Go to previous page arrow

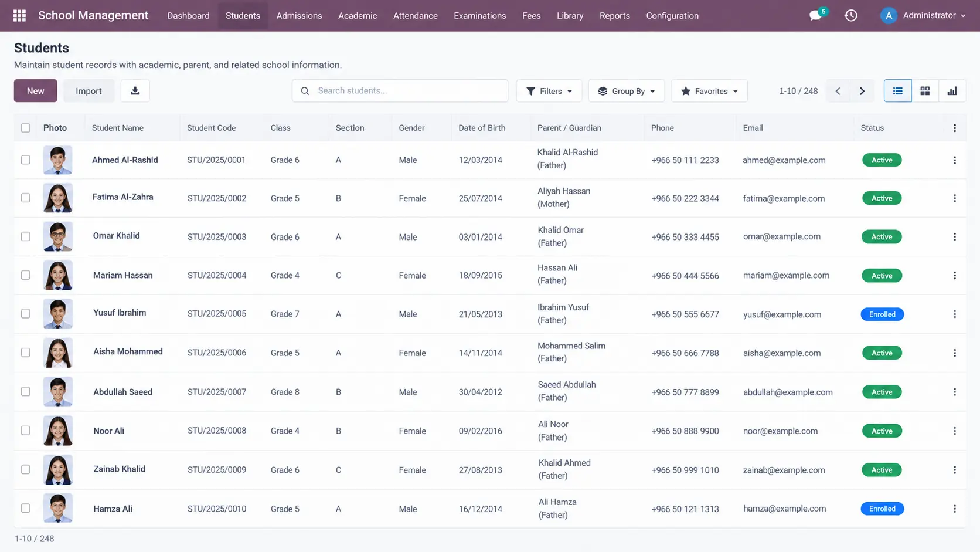[x=838, y=91]
